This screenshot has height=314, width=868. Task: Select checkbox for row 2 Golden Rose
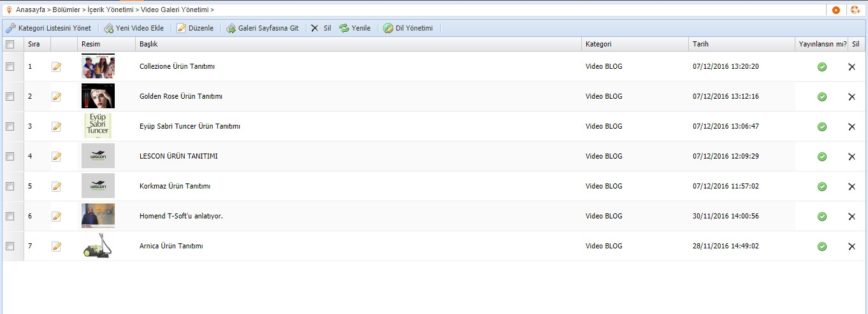(10, 97)
